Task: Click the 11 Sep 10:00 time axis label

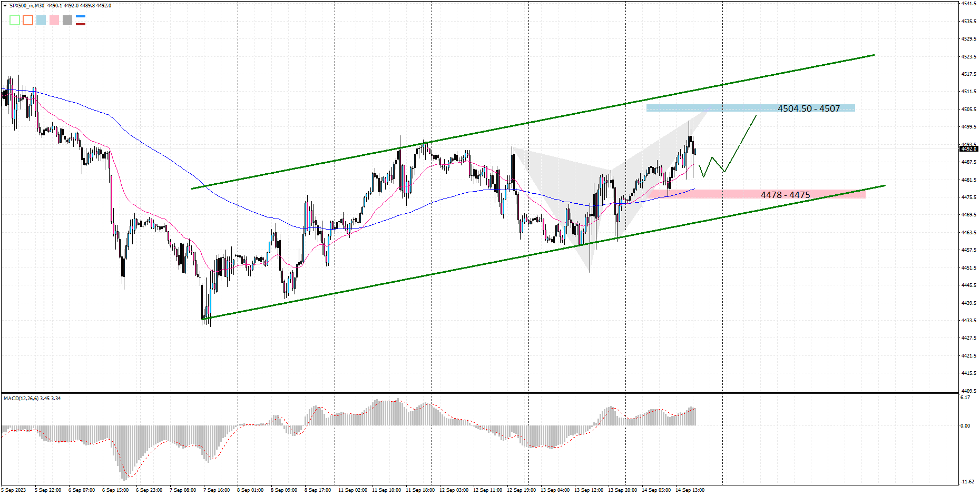Action: click(386, 490)
